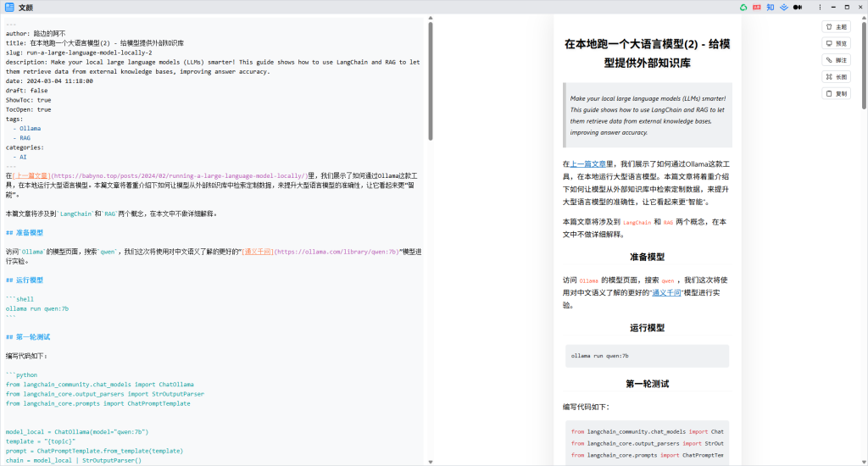Click the red Toutiao platform icon

(757, 7)
